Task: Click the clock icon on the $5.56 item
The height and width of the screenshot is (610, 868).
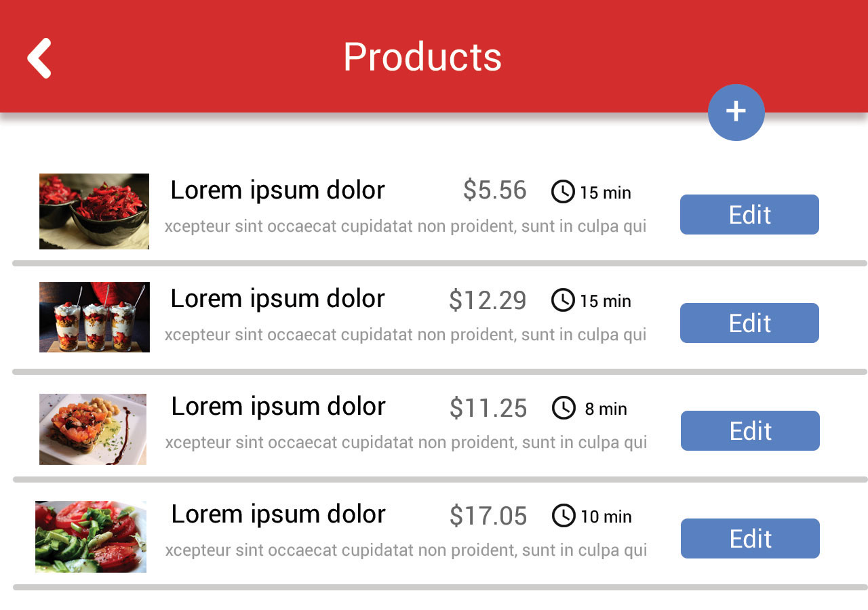Action: 563,192
